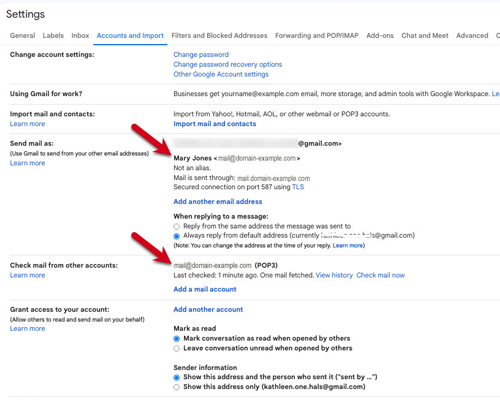
Task: Choose Leave conversation unread when opened by others
Action: (177, 349)
